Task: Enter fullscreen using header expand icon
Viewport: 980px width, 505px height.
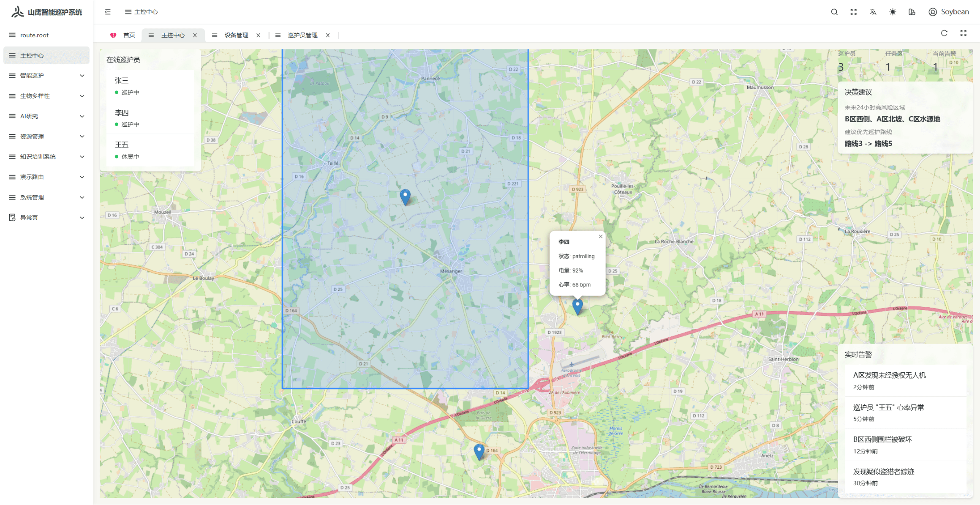Action: point(854,12)
